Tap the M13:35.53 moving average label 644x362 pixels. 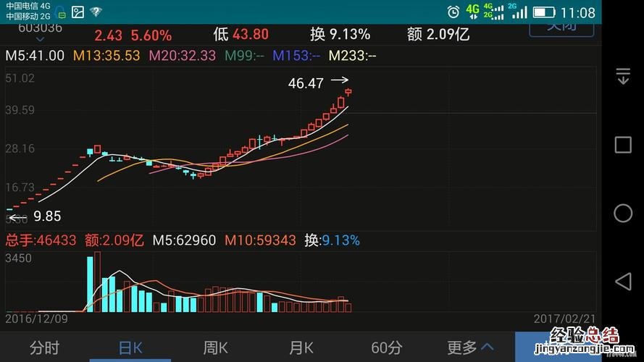point(106,56)
